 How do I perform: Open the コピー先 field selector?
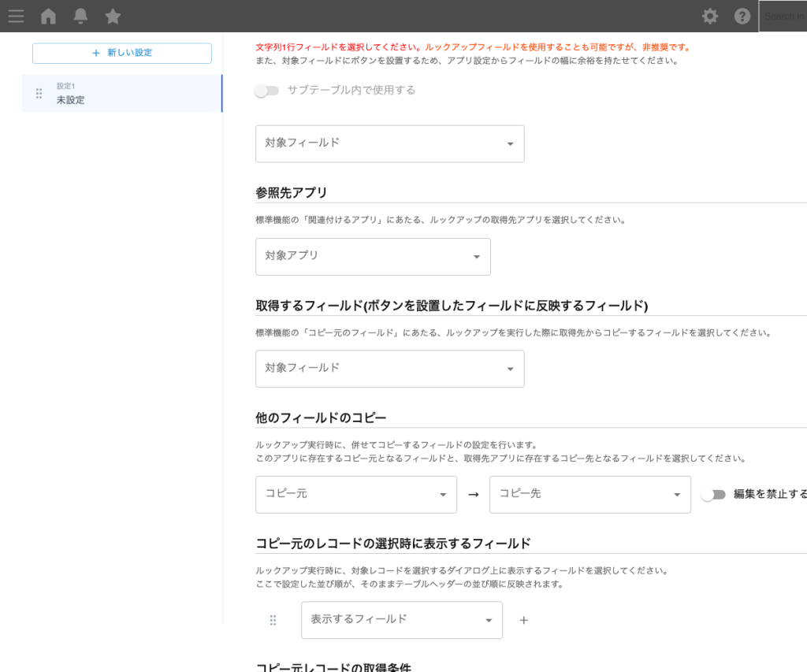(x=589, y=495)
